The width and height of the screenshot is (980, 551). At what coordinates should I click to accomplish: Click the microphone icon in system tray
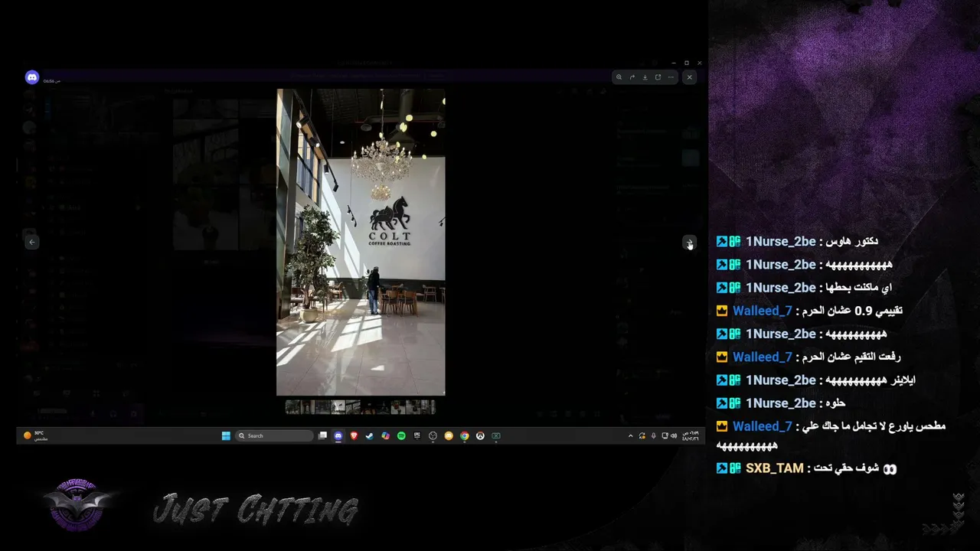(653, 435)
